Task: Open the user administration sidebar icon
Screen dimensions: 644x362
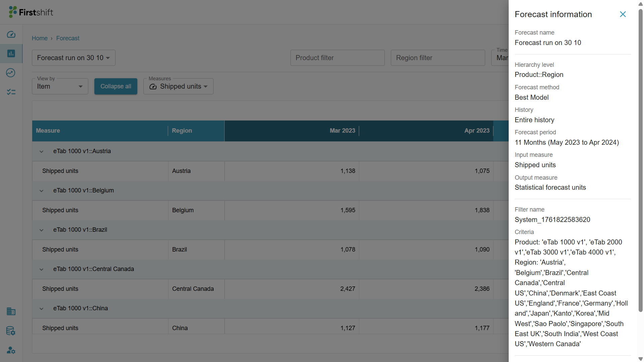Action: (11, 350)
